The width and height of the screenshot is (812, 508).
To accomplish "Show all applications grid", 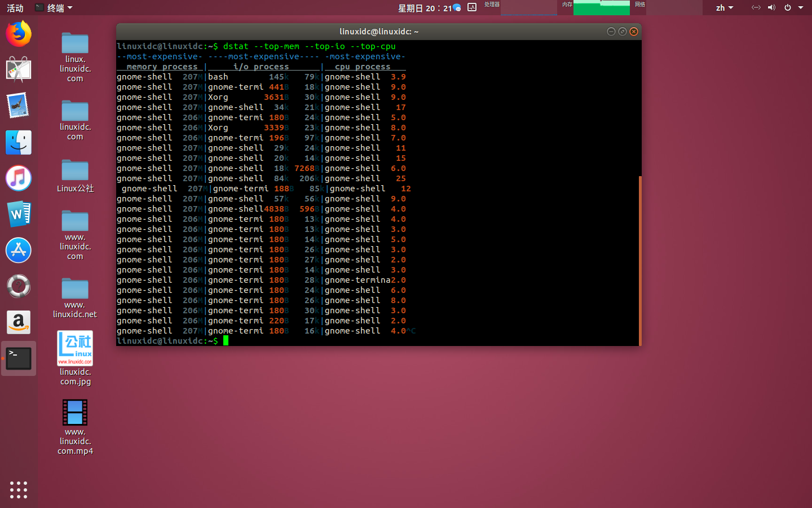I will point(19,489).
